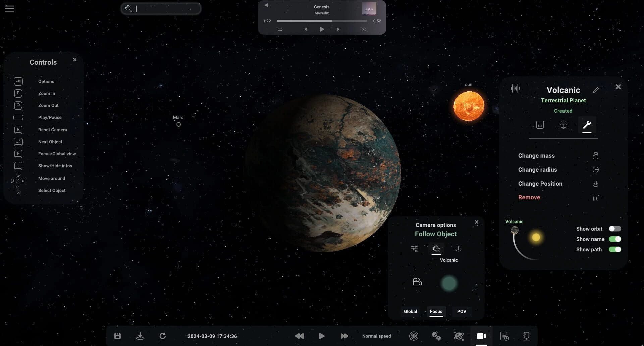
Task: Click the save icon in bottom toolbar
Action: click(x=117, y=336)
